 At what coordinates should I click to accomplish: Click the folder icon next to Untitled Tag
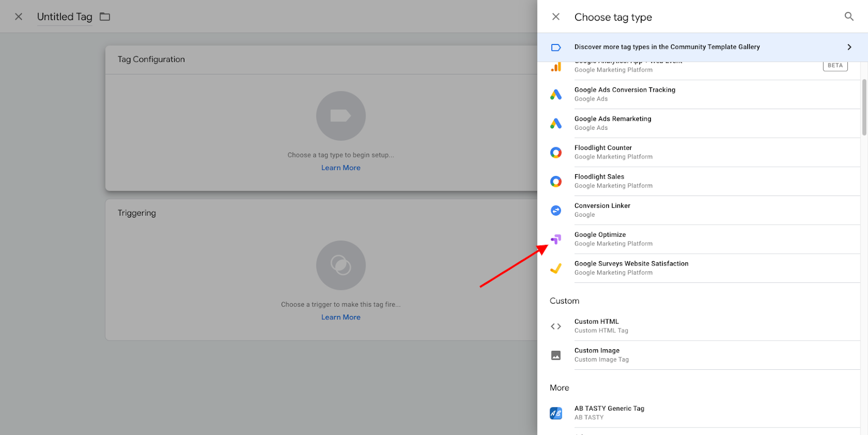tap(105, 17)
